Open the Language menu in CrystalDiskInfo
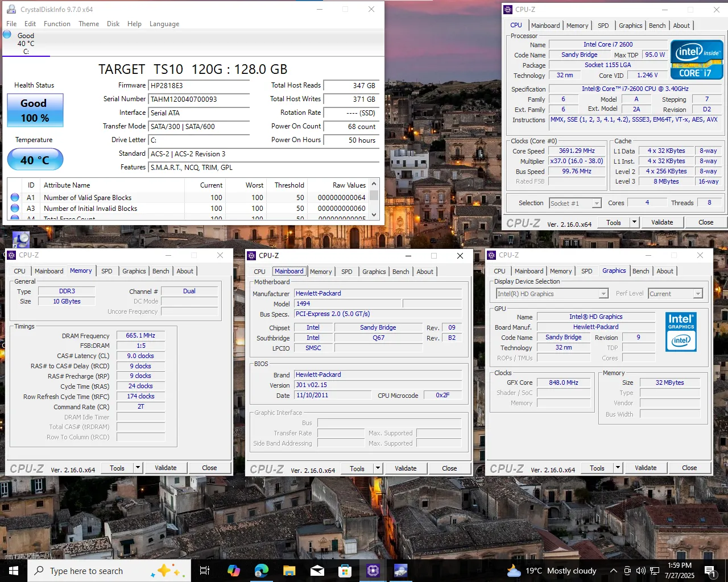The height and width of the screenshot is (582, 728). [x=164, y=24]
